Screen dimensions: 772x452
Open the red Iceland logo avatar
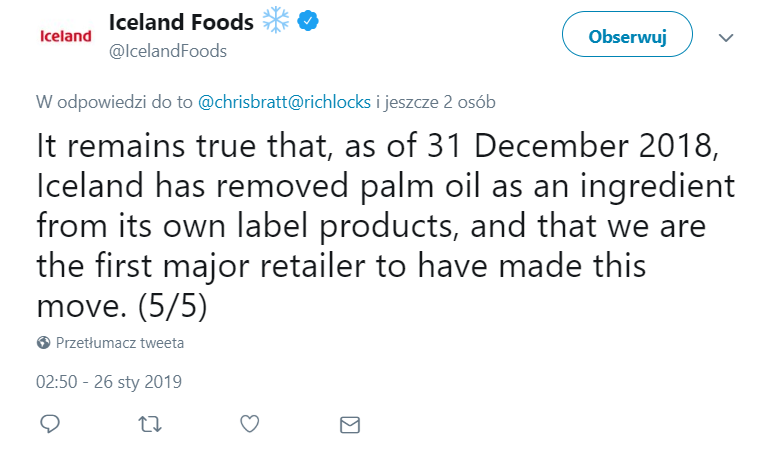[64, 36]
